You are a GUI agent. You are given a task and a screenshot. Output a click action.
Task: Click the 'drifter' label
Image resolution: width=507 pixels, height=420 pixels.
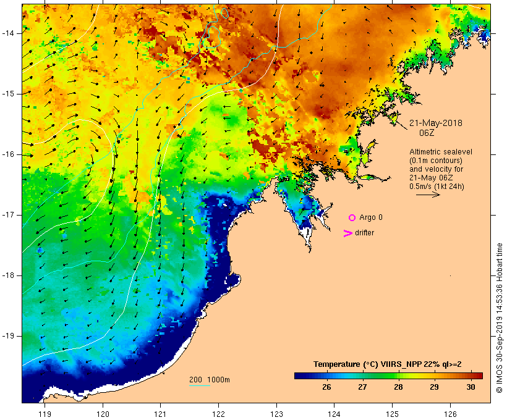pyautogui.click(x=364, y=233)
